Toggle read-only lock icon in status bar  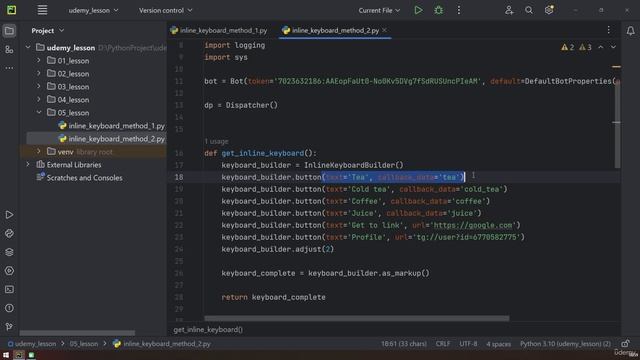click(x=625, y=344)
